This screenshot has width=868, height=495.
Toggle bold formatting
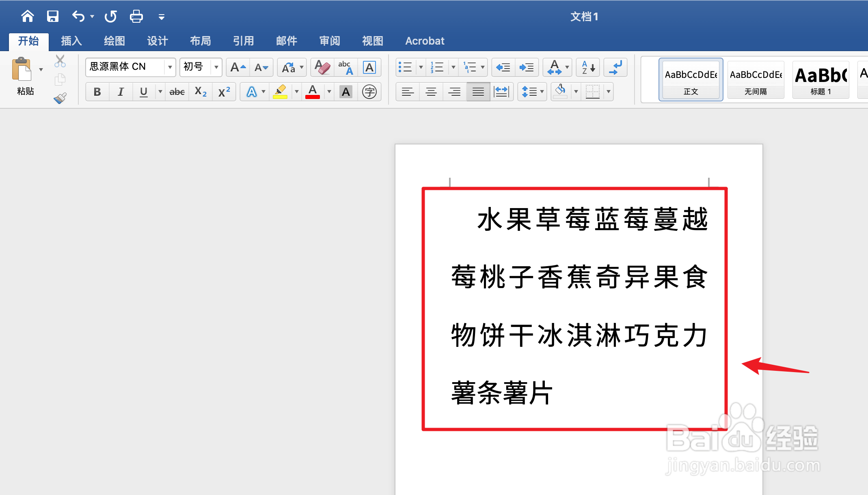[97, 92]
